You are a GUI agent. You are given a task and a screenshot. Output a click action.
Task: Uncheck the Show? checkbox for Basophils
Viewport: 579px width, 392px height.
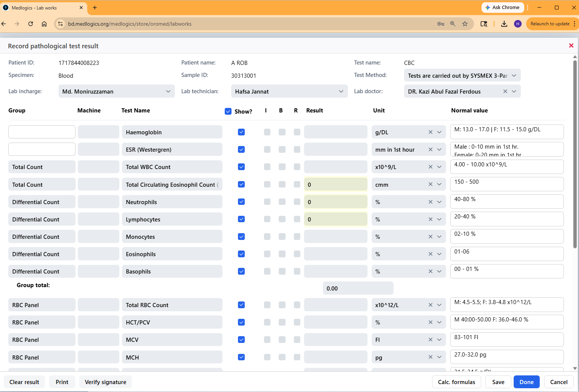[x=241, y=271]
